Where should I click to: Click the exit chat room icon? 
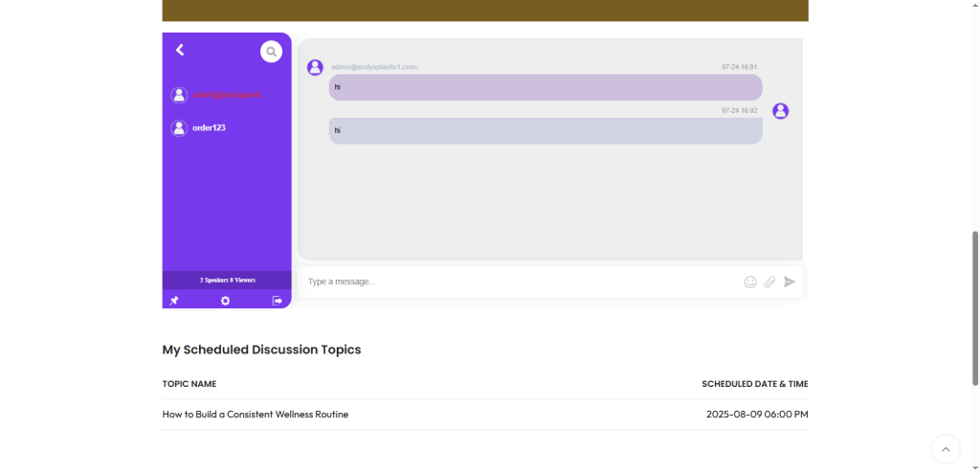point(278,301)
